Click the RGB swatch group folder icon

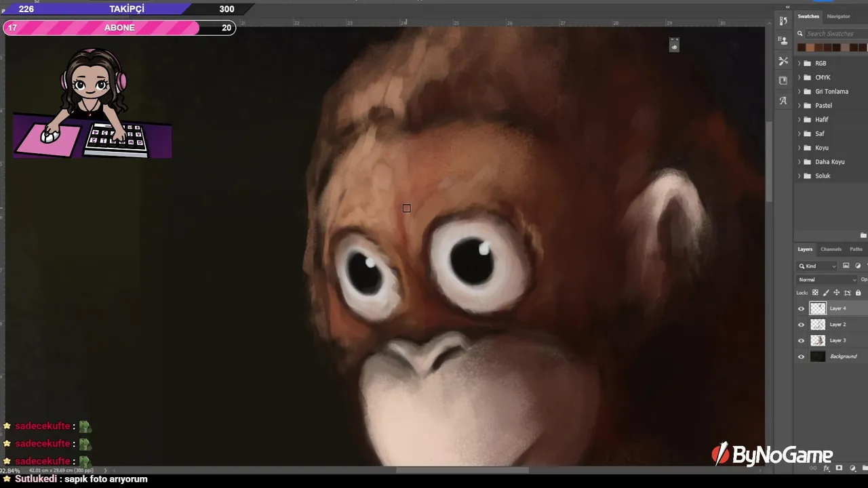807,63
